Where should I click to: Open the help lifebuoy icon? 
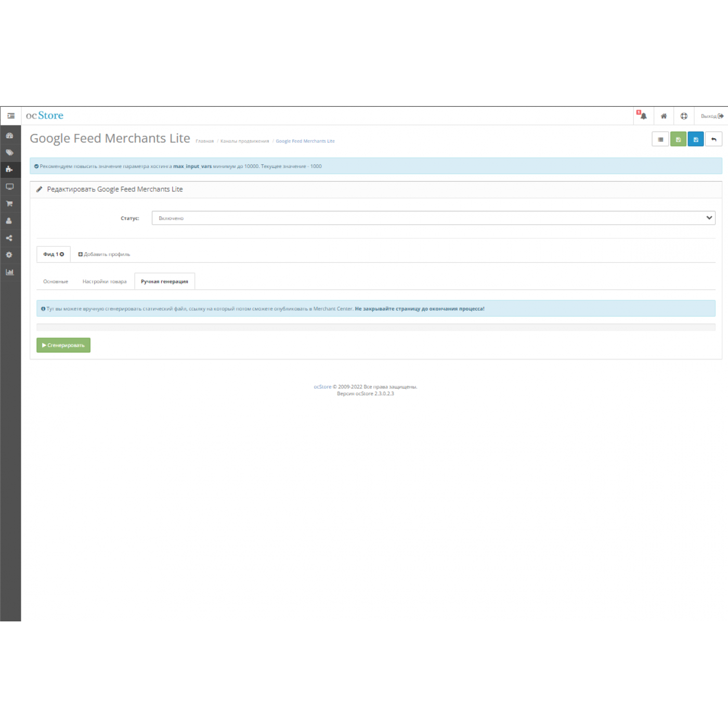(x=684, y=116)
